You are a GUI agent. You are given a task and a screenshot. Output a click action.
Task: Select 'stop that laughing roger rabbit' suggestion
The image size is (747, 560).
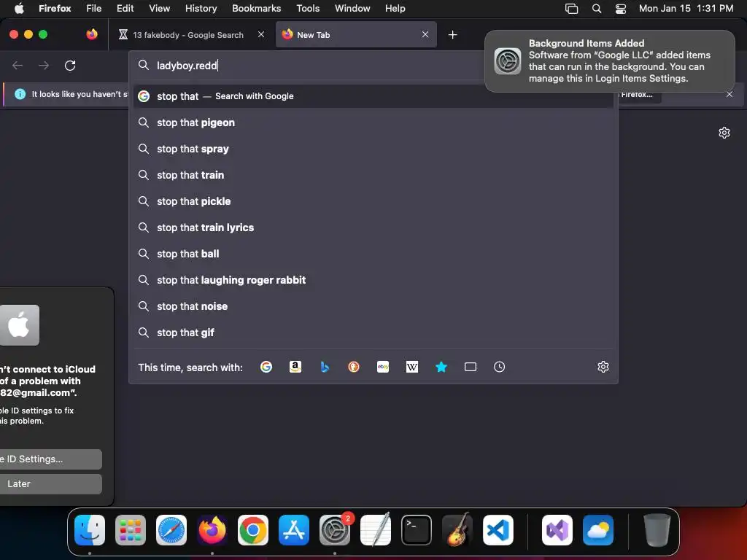(x=373, y=279)
